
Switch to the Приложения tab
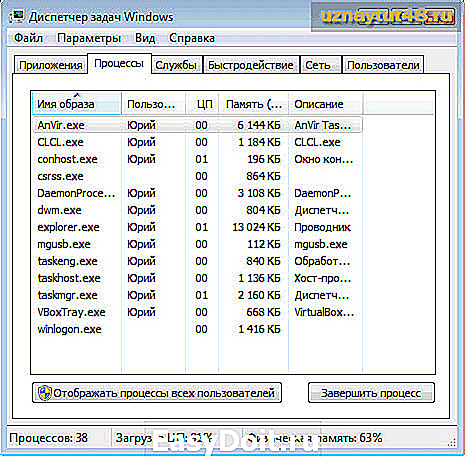[x=51, y=65]
